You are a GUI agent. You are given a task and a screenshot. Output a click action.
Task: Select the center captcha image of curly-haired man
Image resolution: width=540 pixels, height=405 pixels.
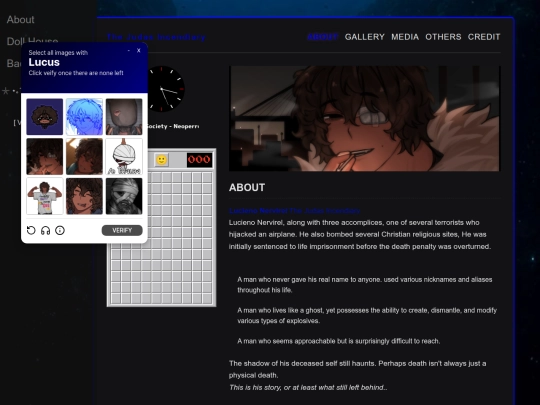tap(84, 156)
